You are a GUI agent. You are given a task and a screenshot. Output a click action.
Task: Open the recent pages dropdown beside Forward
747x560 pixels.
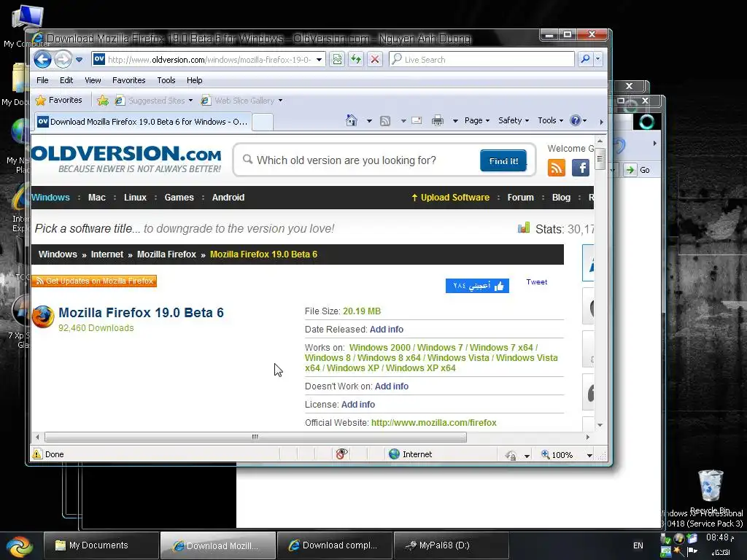click(x=79, y=60)
